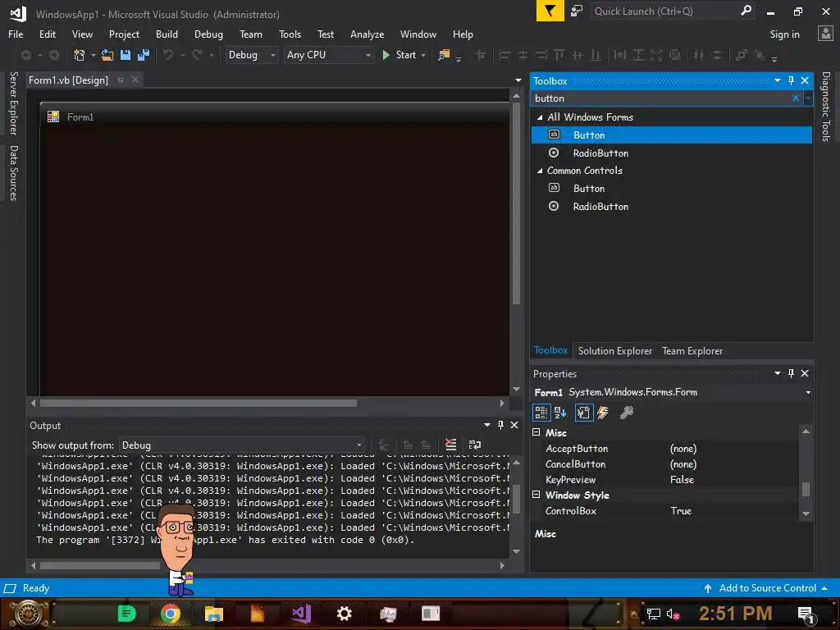Viewport: 840px width, 630px height.
Task: Click the Align Lefts layout icon
Action: coord(504,55)
